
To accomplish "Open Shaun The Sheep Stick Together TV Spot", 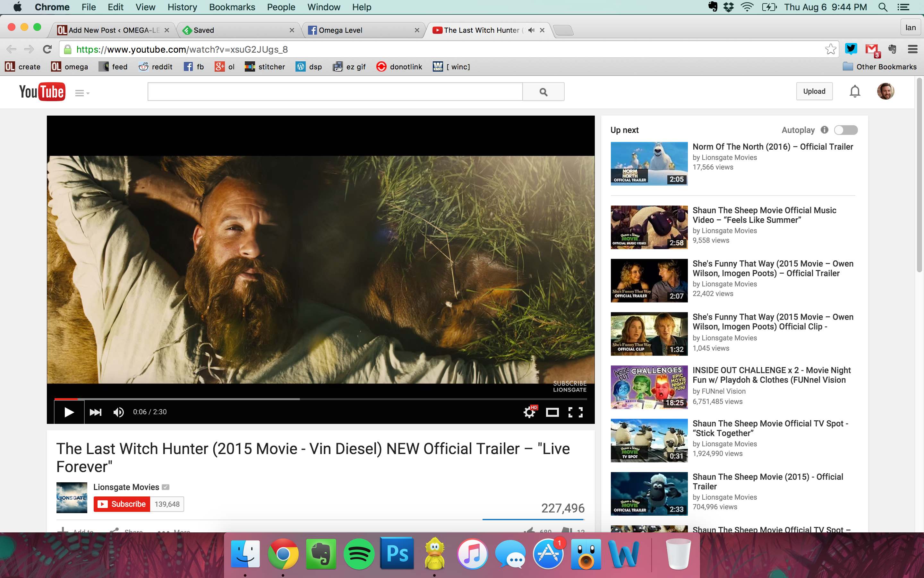I will point(771,428).
